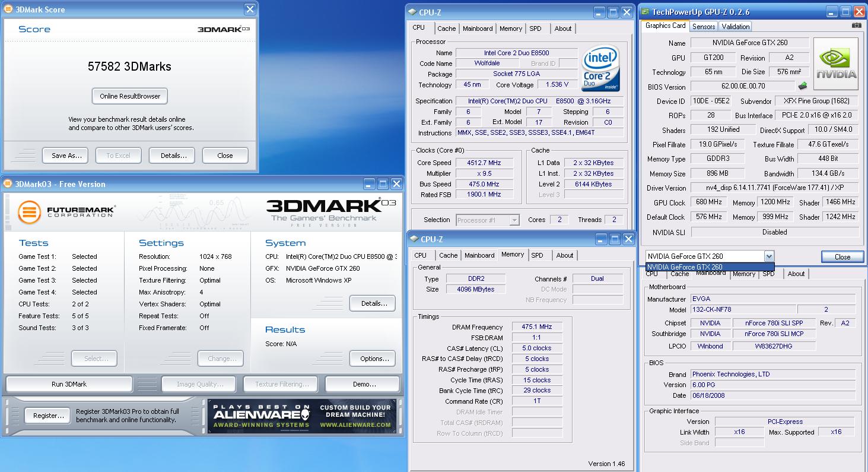Click the NVIDIA logo in GPU-Z
This screenshot has height=472, width=868.
tap(836, 64)
